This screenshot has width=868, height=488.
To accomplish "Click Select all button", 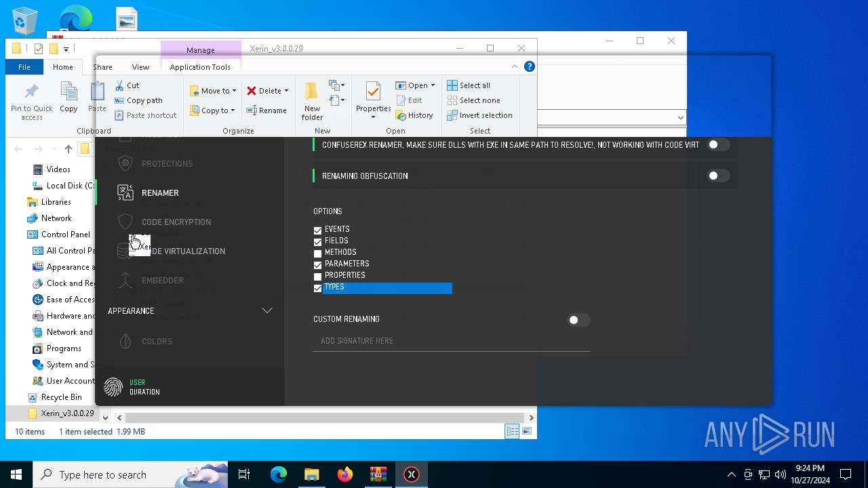I will (x=469, y=85).
